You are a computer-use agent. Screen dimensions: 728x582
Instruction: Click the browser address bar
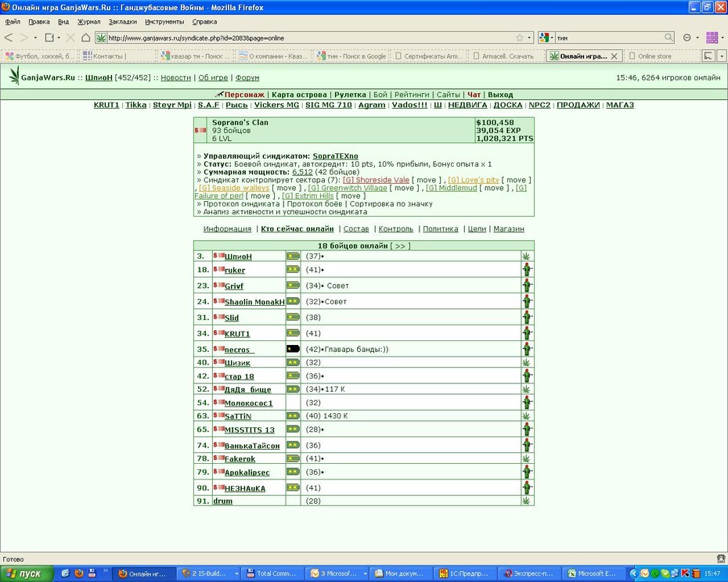coord(310,38)
